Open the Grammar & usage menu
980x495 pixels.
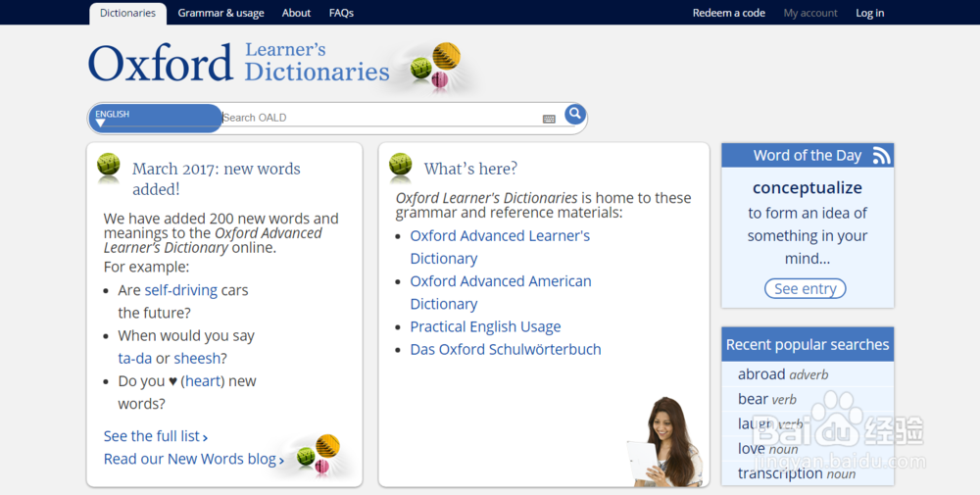(220, 13)
